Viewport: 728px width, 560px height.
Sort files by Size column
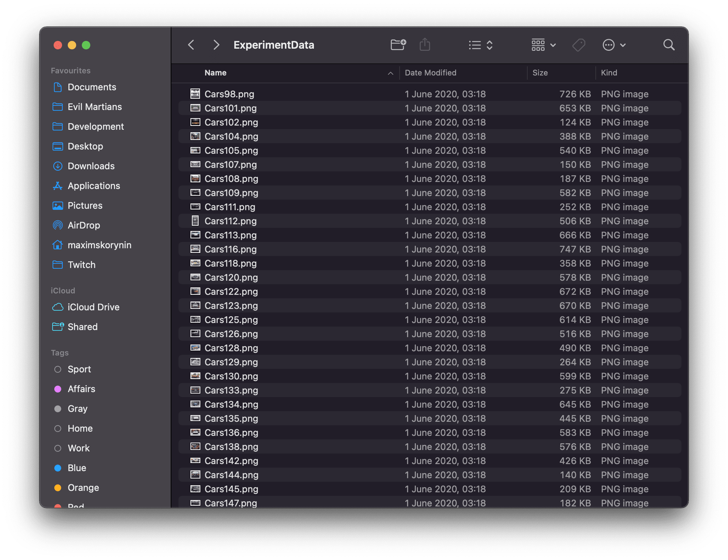click(540, 73)
